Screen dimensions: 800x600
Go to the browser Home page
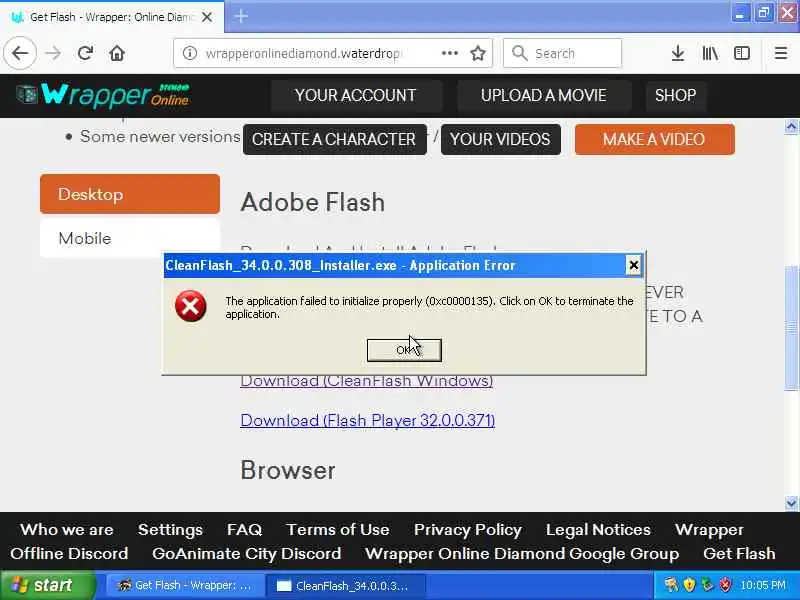tap(117, 53)
